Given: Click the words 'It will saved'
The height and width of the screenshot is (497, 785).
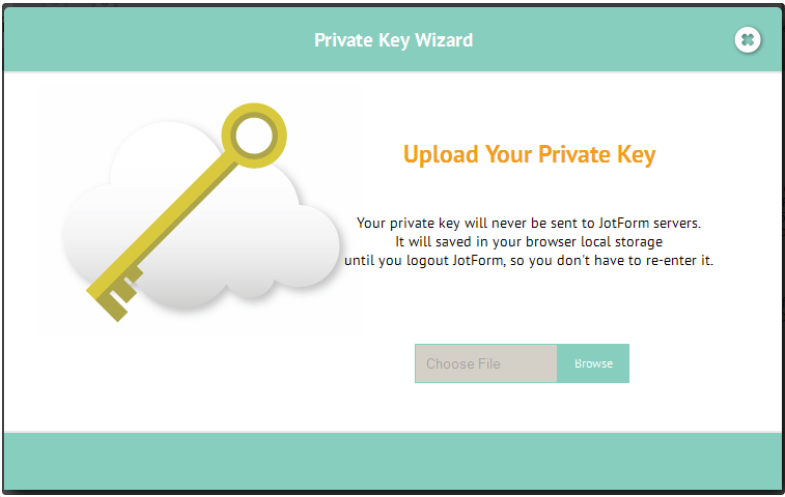Looking at the screenshot, I should click(x=434, y=242).
